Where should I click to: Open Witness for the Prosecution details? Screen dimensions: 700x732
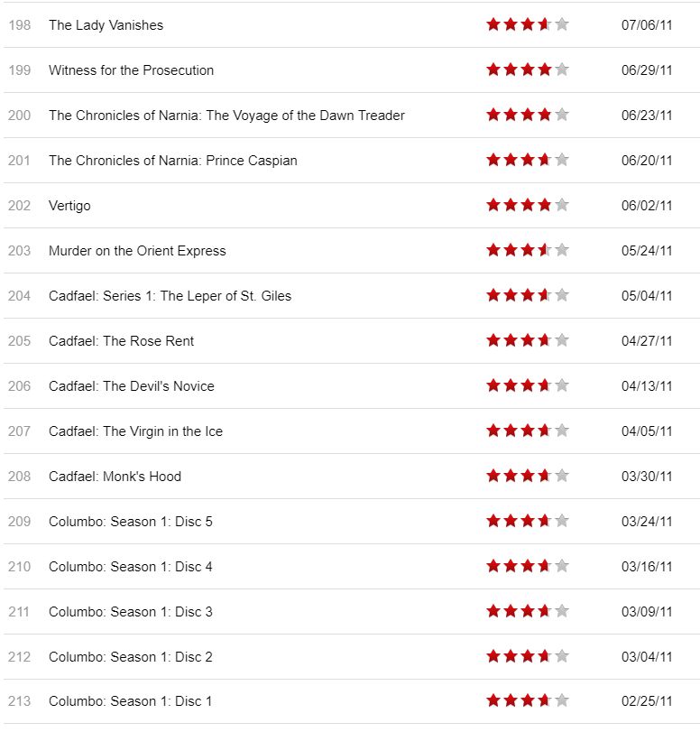131,70
